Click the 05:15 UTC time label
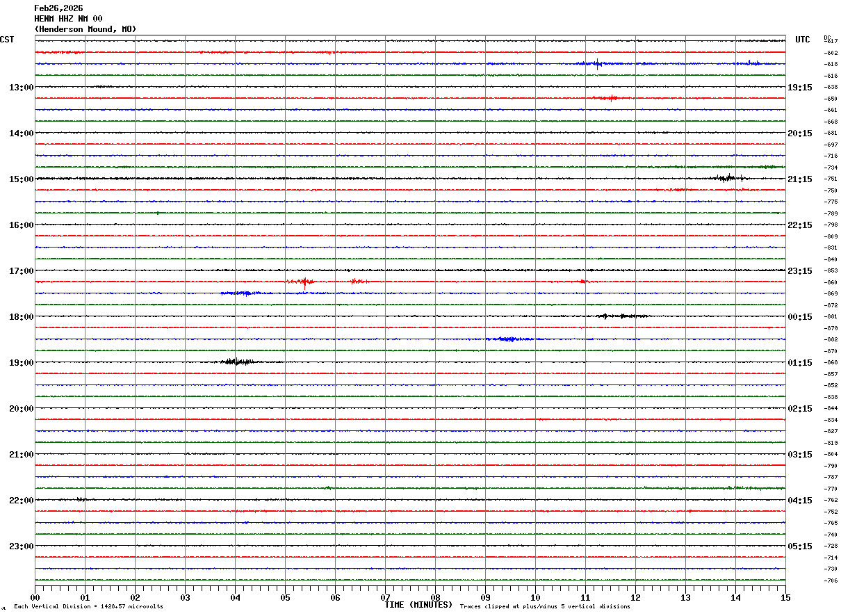This screenshot has width=841, height=616. 800,546
